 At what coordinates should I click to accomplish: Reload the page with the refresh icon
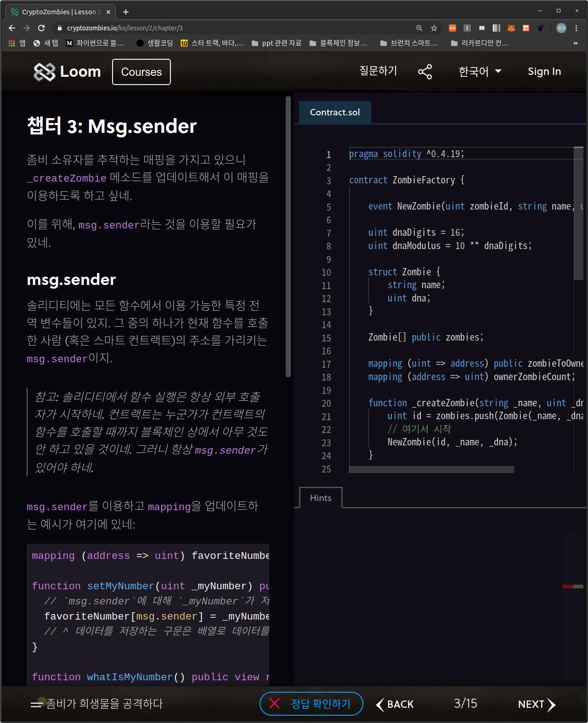pyautogui.click(x=41, y=28)
